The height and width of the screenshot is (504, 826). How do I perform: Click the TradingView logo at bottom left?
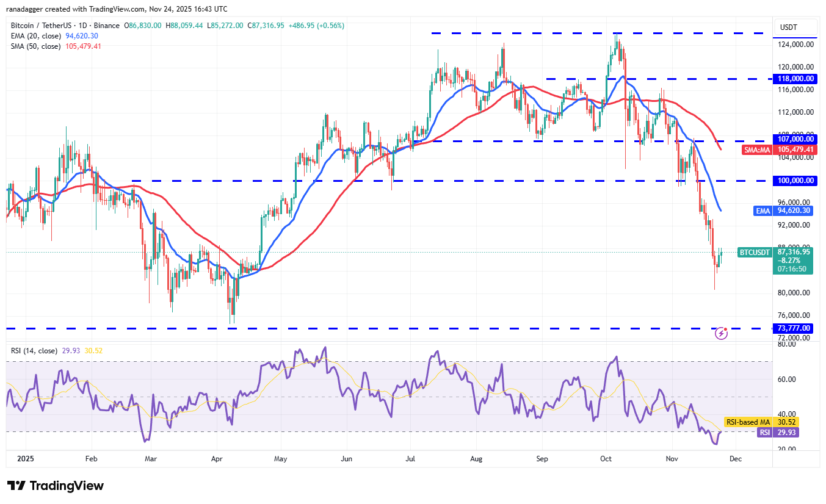pyautogui.click(x=54, y=486)
